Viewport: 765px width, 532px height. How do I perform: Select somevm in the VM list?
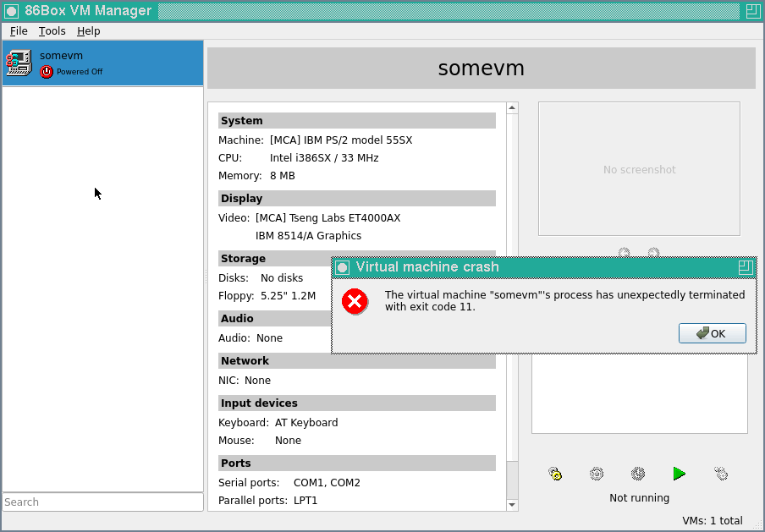(102, 62)
